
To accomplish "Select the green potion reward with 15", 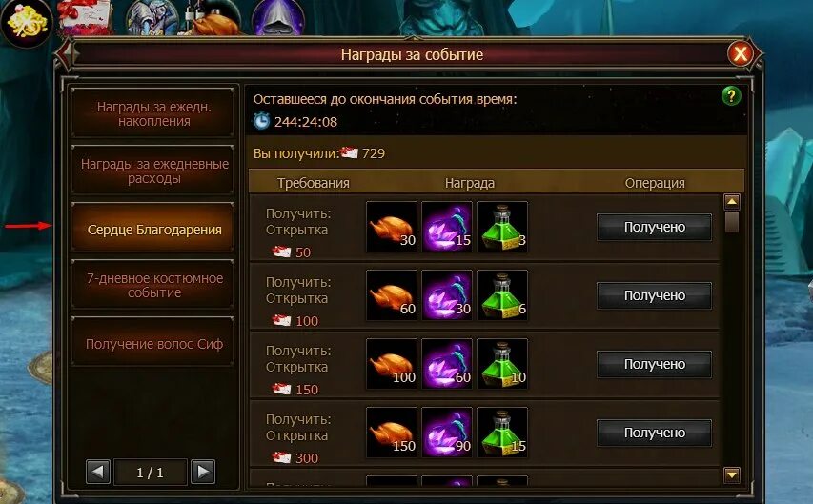I will 502,432.
